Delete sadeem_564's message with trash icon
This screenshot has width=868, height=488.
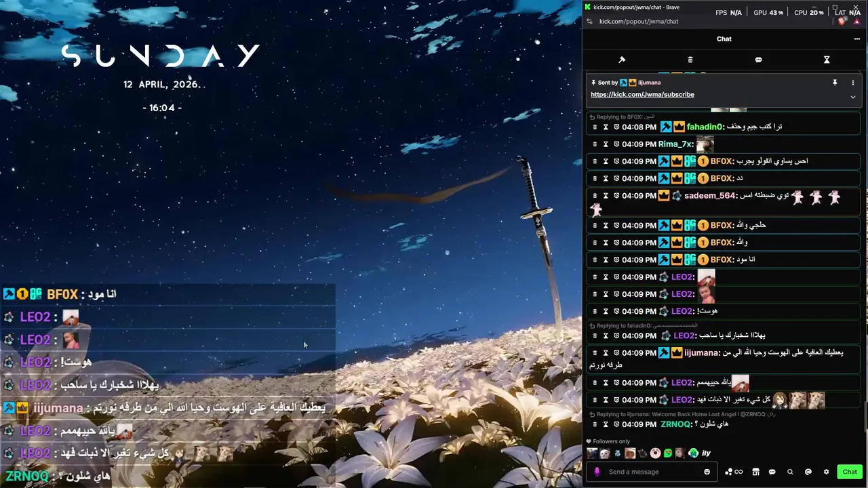click(x=595, y=196)
